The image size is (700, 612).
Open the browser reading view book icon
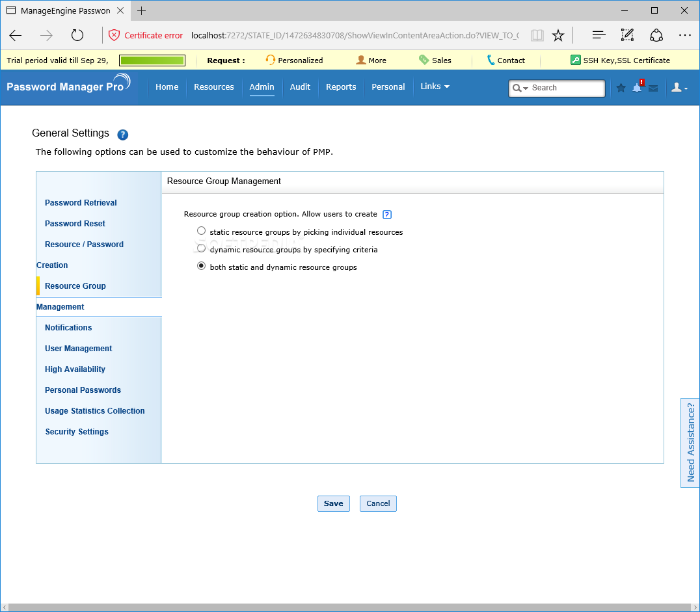coord(537,35)
